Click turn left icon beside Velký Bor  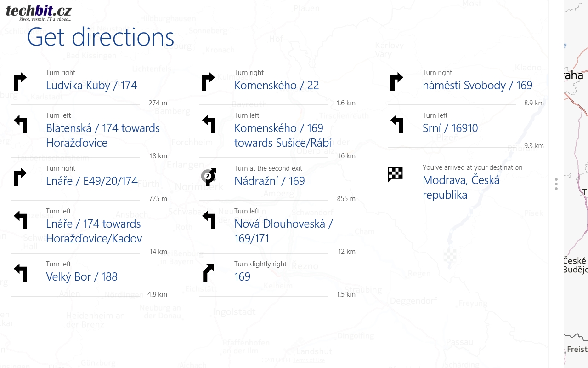pyautogui.click(x=20, y=272)
